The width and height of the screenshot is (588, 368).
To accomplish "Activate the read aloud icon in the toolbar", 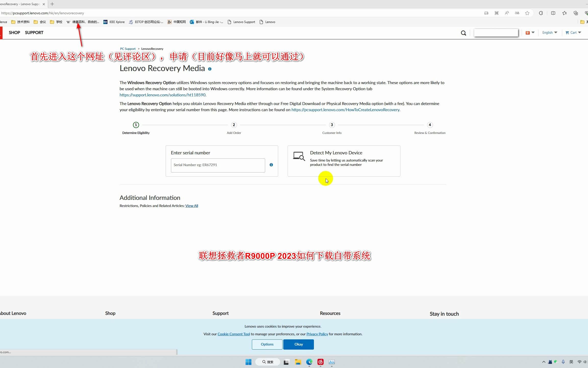I will tap(507, 13).
